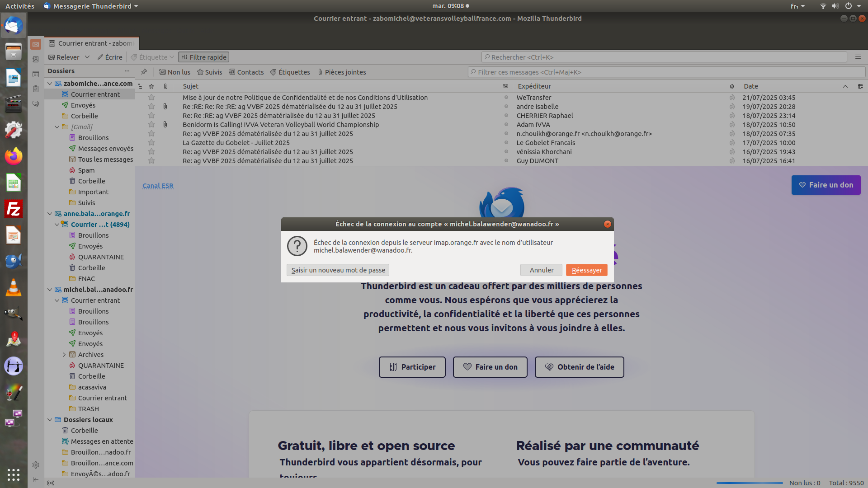This screenshot has width=868, height=488.
Task: Open the Chat icon in the spaces toolbar
Action: (x=36, y=104)
